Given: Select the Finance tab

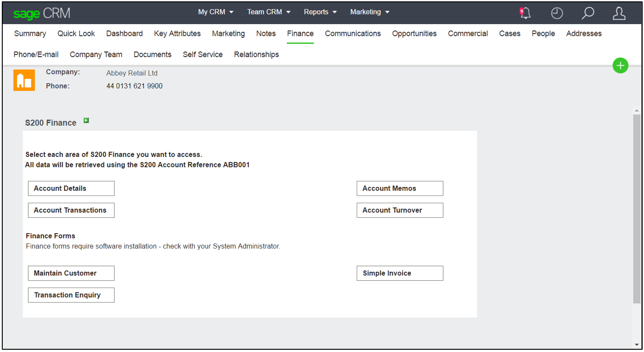Looking at the screenshot, I should pos(300,34).
